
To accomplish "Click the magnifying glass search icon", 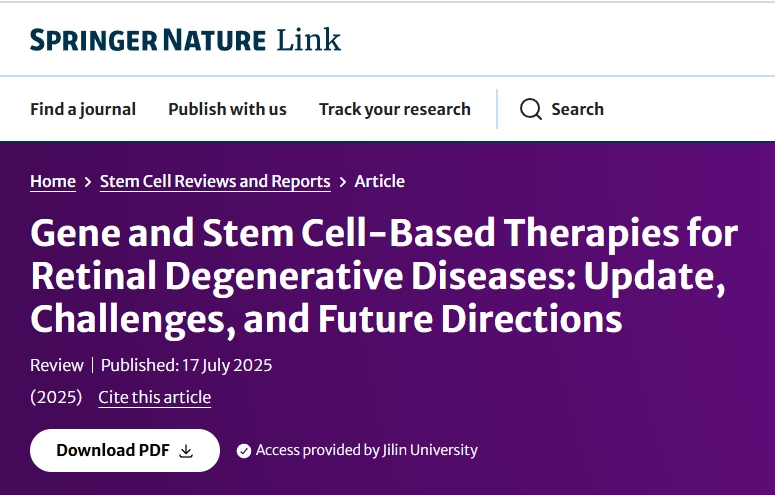I will tap(531, 109).
